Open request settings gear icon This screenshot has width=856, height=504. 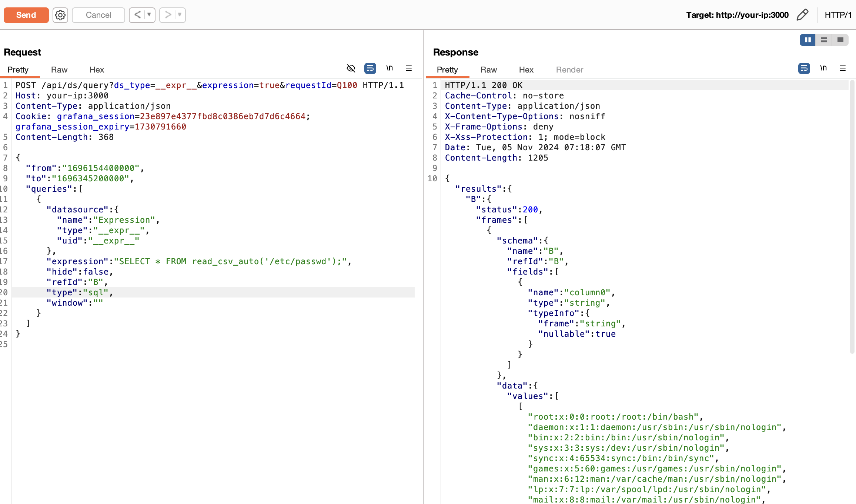60,15
